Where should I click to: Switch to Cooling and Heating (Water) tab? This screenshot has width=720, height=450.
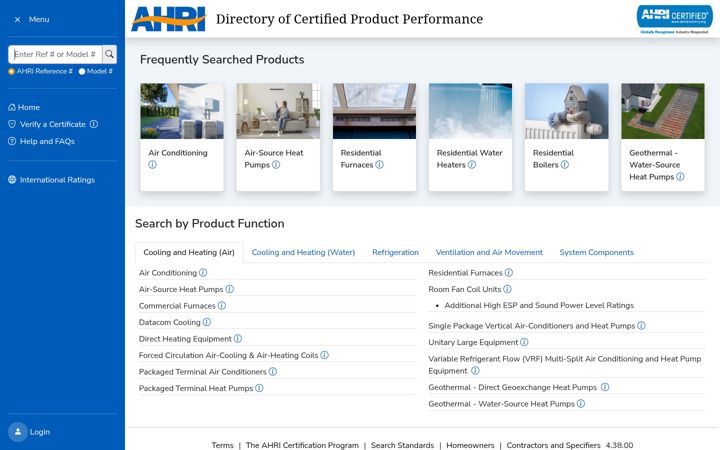303,253
